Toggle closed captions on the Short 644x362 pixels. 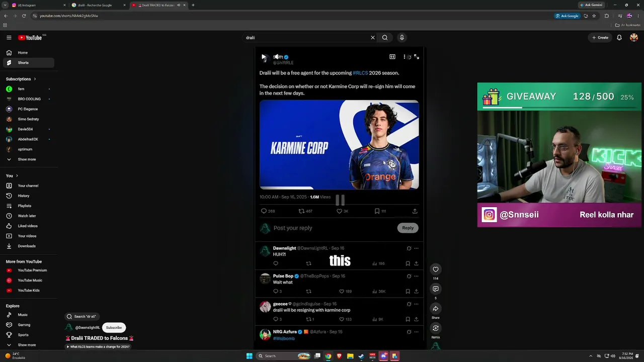click(392, 57)
